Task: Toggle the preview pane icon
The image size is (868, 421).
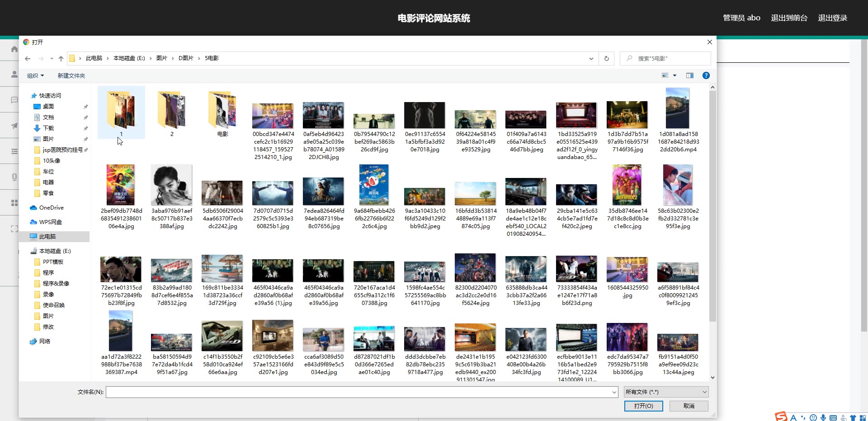Action: 689,75
